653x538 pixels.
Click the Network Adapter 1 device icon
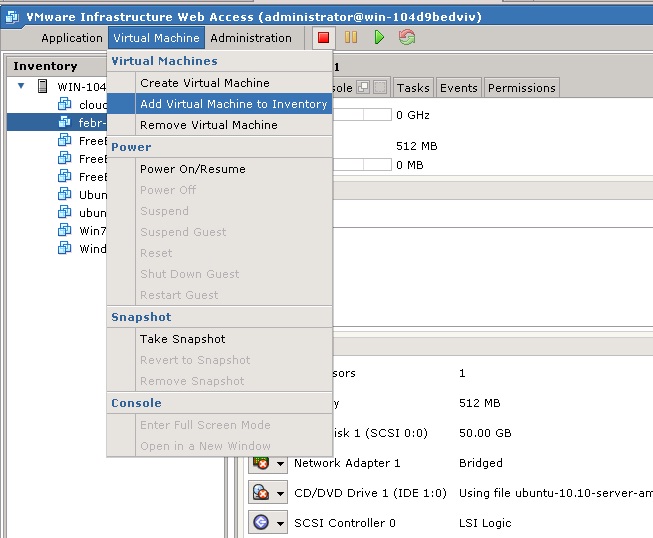(261, 463)
